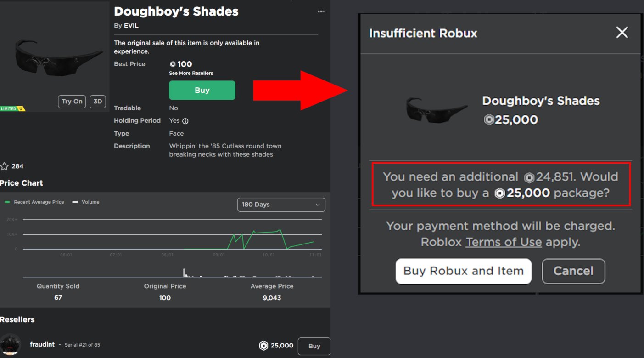Screen dimensions: 644x358
Task: Favorite the item with the star icon
Action: click(5, 166)
